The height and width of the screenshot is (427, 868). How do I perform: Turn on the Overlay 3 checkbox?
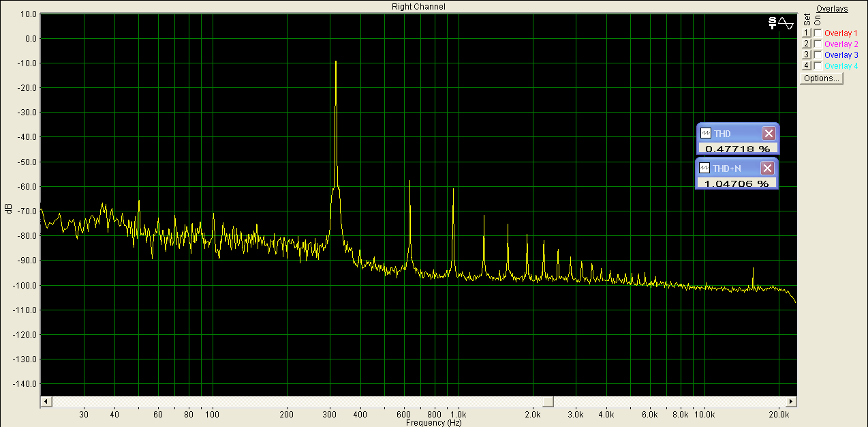coord(818,55)
